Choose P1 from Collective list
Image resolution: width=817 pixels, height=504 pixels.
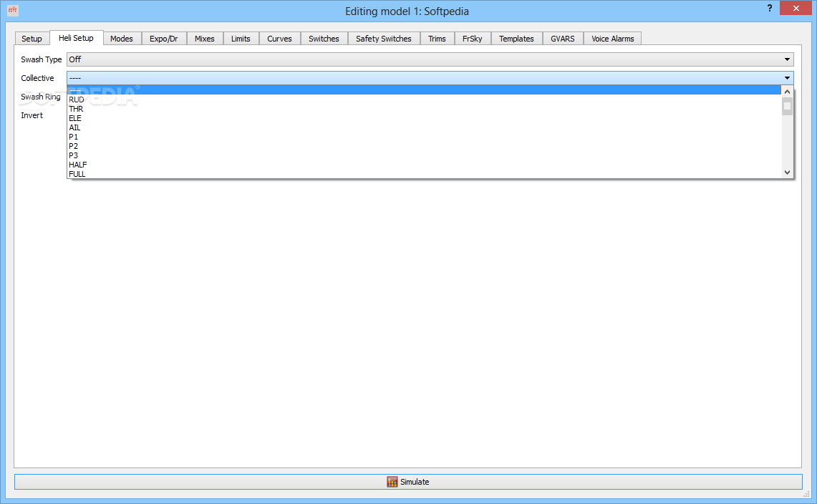pyautogui.click(x=424, y=137)
